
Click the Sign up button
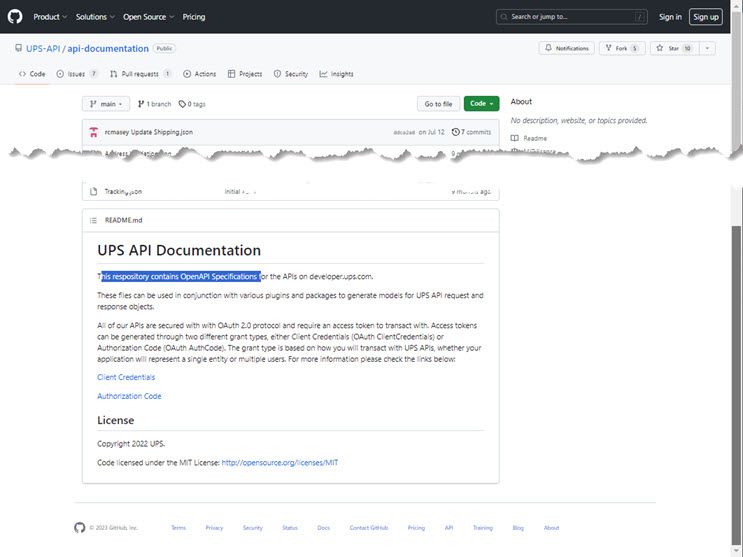click(x=706, y=17)
